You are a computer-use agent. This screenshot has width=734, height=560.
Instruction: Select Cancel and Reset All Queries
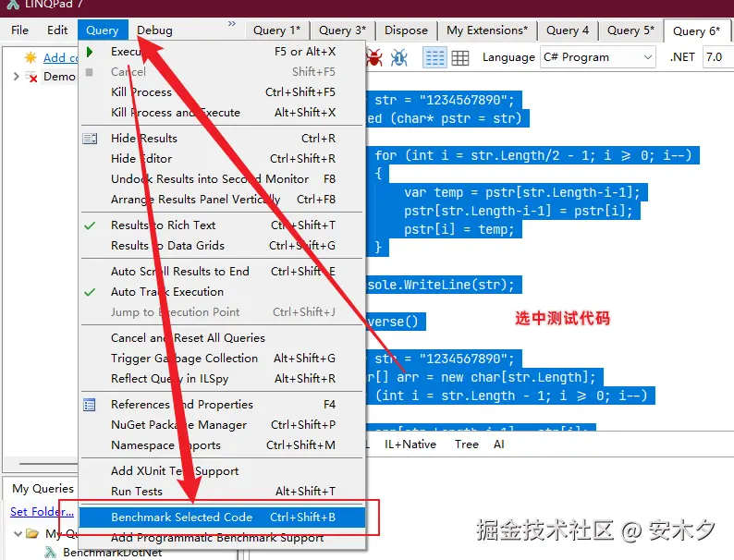(x=223, y=338)
